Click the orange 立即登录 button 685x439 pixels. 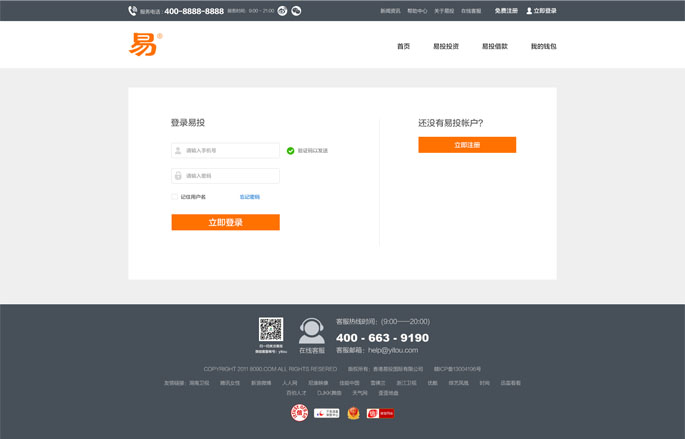pos(225,222)
